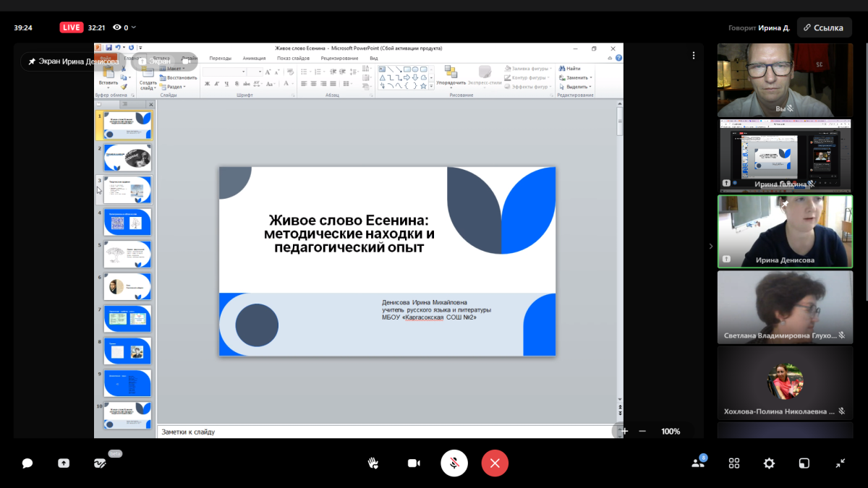This screenshot has width=868, height=488.
Task: Increase font size with large A icon
Action: 268,72
